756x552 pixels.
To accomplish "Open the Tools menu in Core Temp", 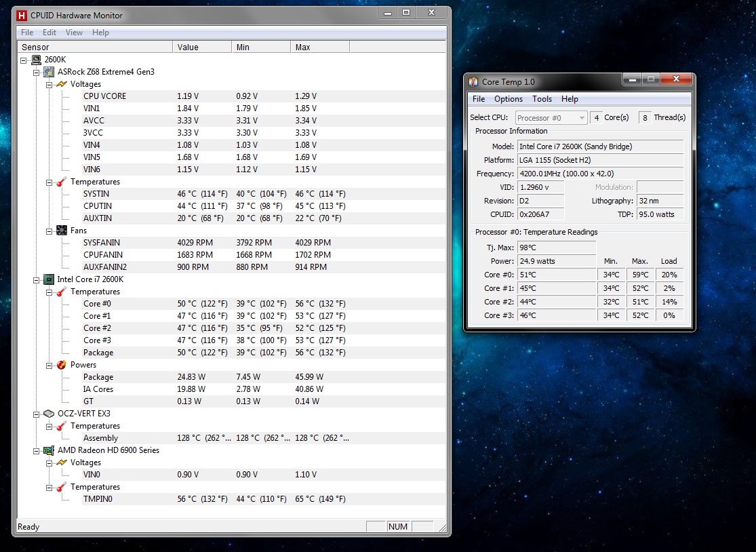I will click(x=542, y=99).
